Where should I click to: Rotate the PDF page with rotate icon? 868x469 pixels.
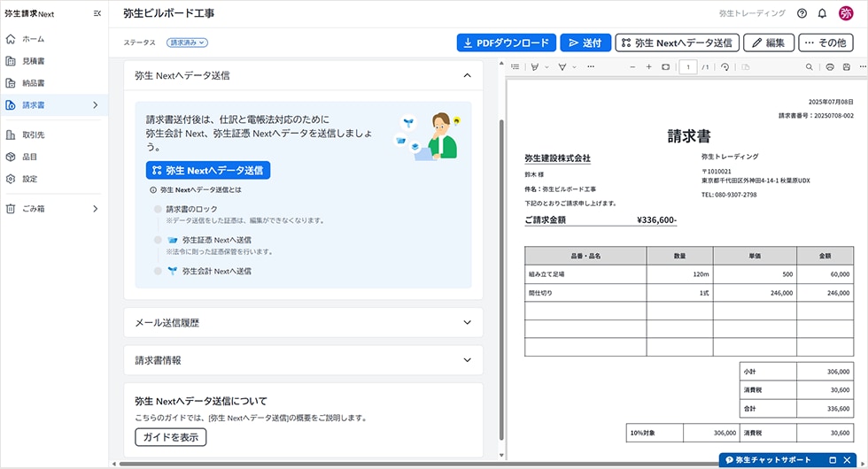725,67
